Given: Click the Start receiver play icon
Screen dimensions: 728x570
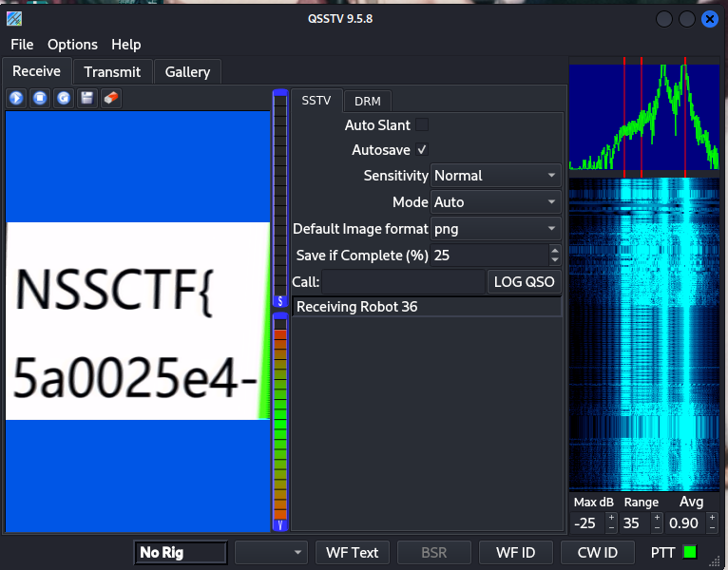Looking at the screenshot, I should 17,99.
